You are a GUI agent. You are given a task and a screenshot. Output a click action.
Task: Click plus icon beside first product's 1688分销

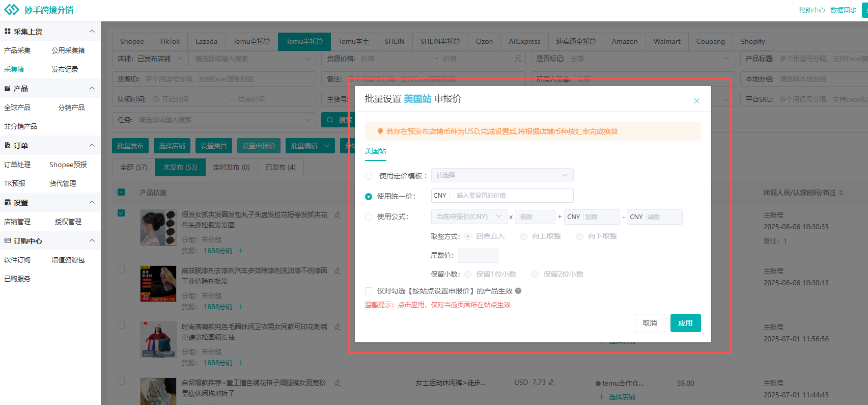click(x=241, y=251)
